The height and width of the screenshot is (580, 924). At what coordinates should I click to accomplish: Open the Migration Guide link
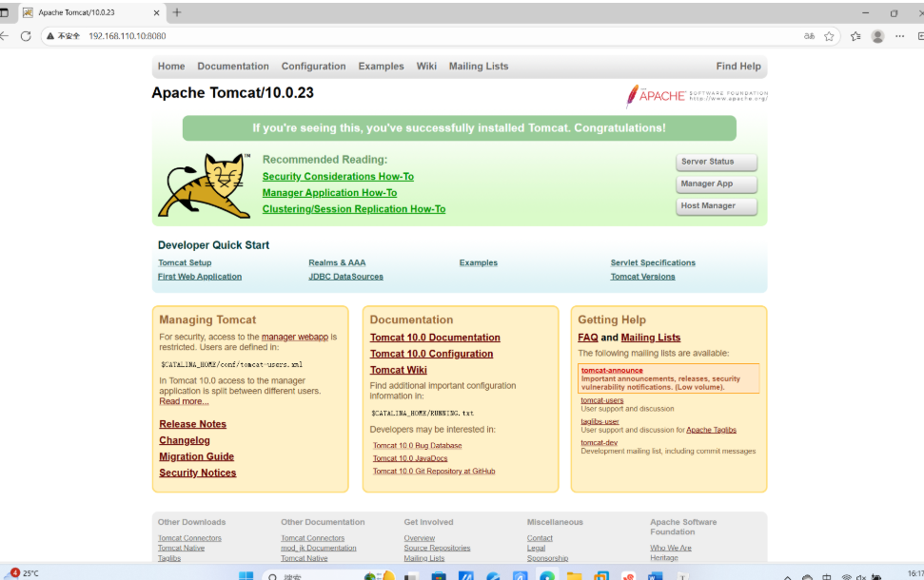point(196,456)
